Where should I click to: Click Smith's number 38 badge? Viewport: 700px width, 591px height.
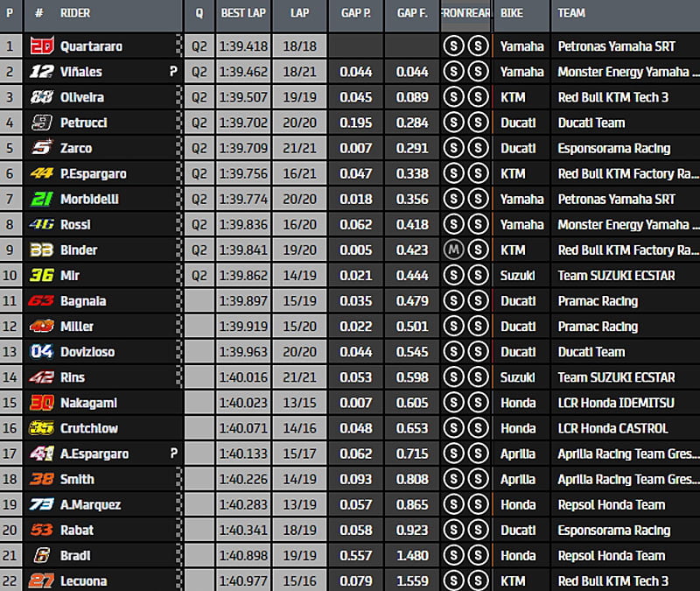pyautogui.click(x=42, y=479)
